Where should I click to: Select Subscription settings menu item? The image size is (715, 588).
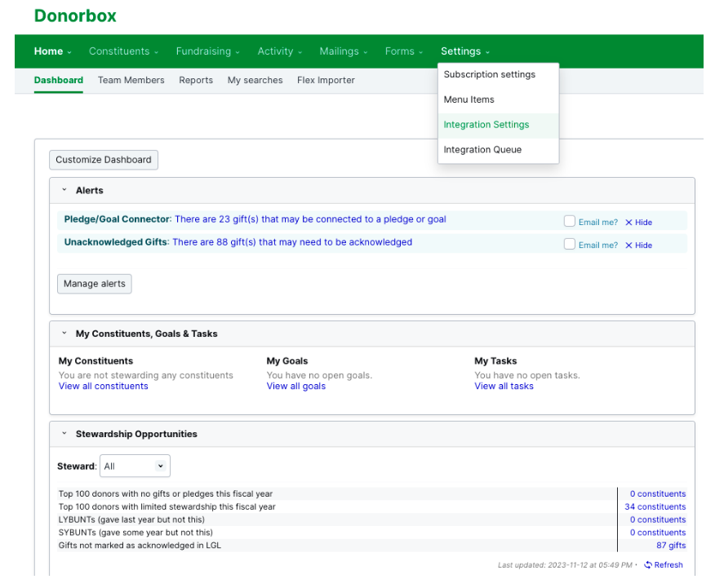tap(499, 75)
